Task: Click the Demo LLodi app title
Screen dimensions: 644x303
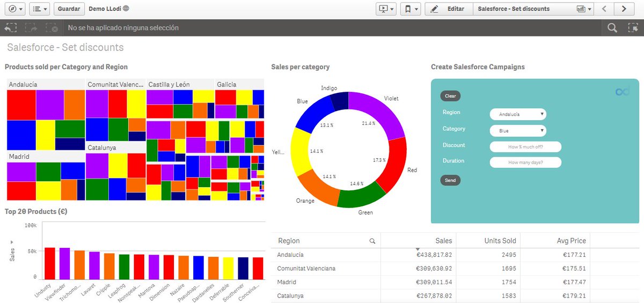Action: pos(105,9)
